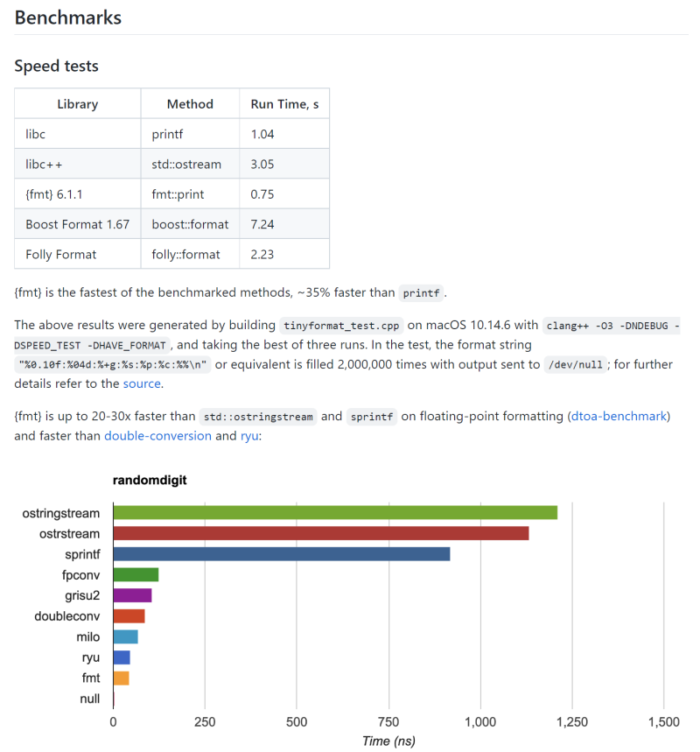Click the Library column header
Viewport: 700px width, 752px height.
pos(78,104)
